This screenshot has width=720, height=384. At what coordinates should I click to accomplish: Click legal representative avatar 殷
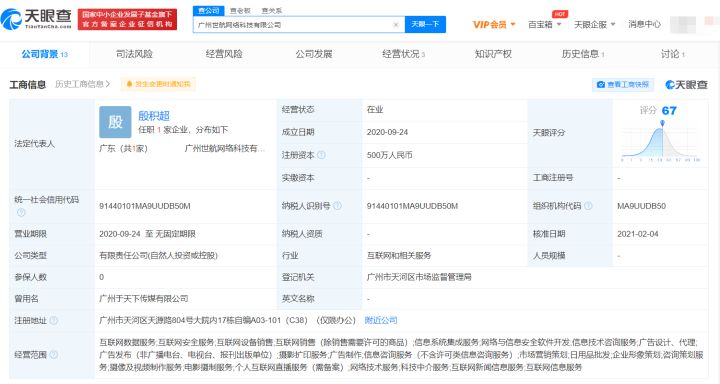tap(115, 122)
